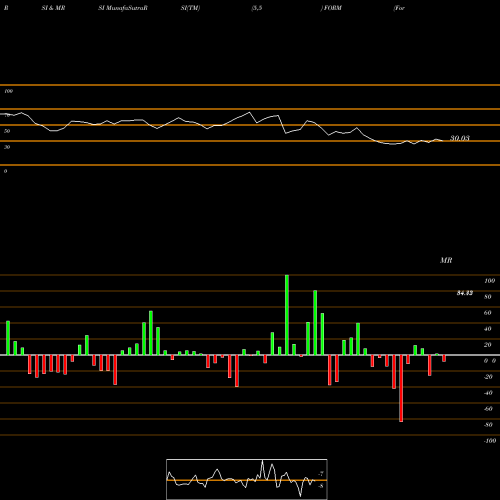Click the MR axis label '60'
This screenshot has height=500, width=500.
(x=488, y=313)
